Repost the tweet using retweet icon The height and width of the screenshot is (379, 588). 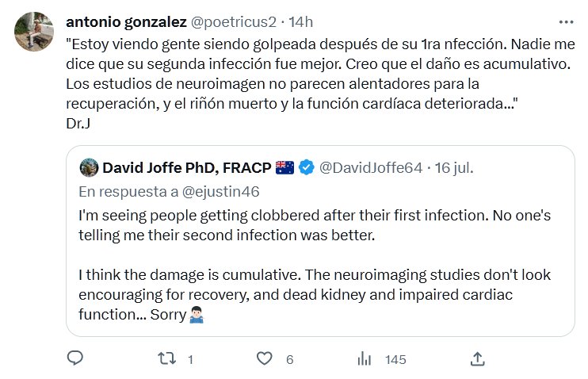pos(167,359)
